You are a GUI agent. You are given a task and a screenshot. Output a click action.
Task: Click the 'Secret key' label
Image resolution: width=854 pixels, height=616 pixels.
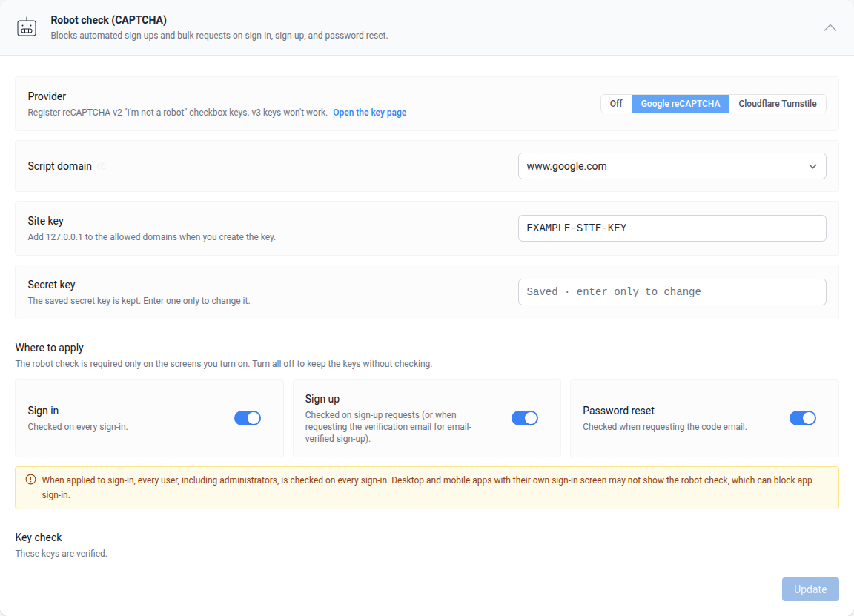point(51,285)
